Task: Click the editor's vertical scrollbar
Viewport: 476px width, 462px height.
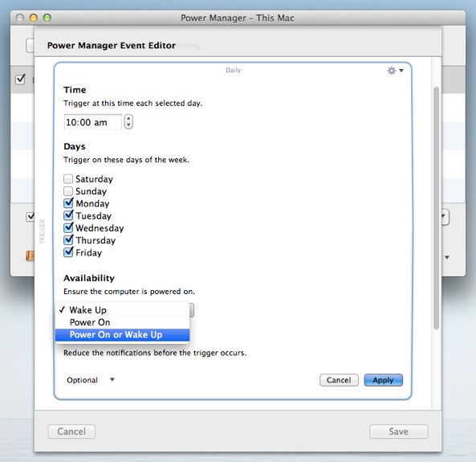Action: coord(436,208)
